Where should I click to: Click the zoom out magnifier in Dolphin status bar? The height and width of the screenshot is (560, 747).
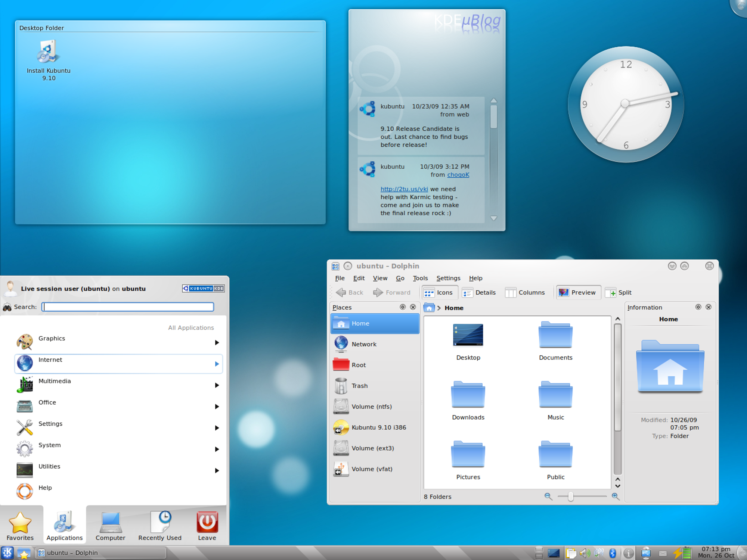548,497
